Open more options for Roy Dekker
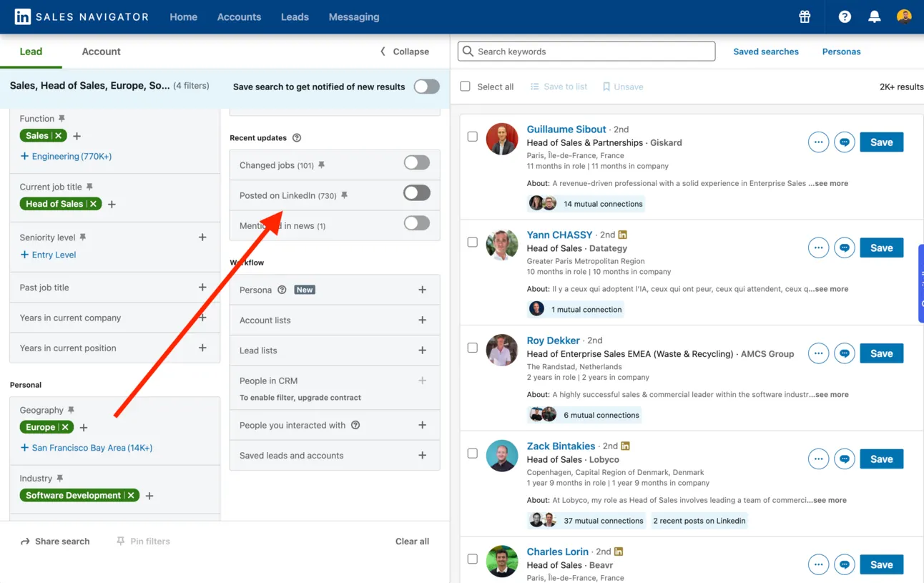The height and width of the screenshot is (583, 924). point(818,353)
